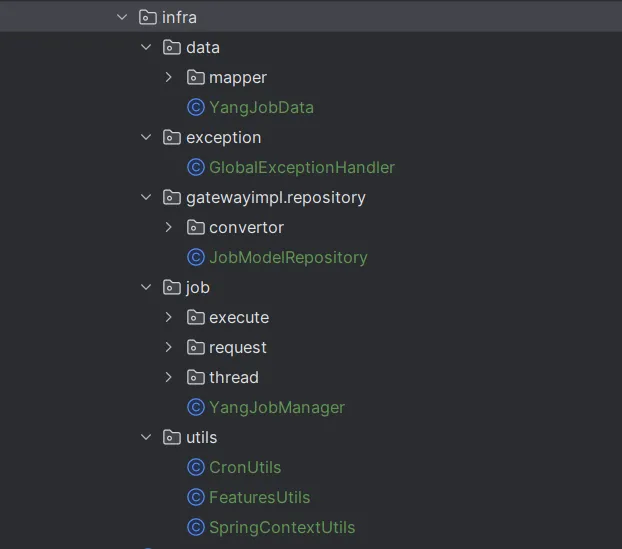The width and height of the screenshot is (622, 549).
Task: Collapse the gatewayimpl.repository package
Action: [x=146, y=197]
